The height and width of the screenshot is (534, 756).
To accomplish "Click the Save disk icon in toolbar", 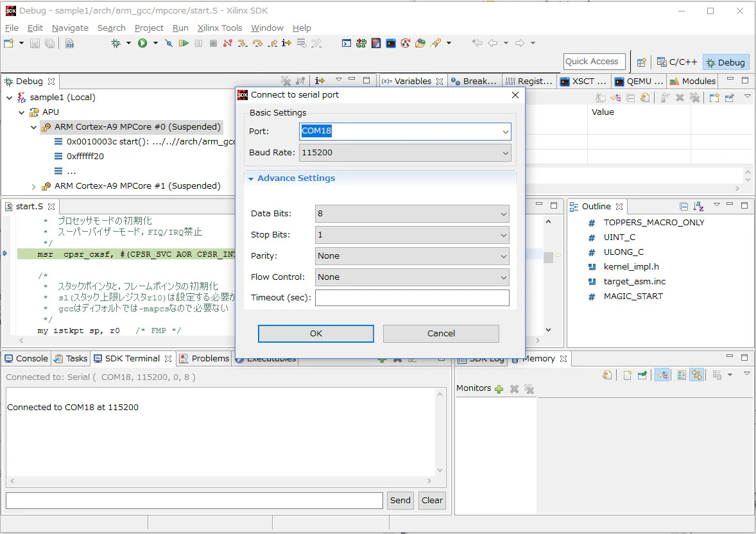I will [x=35, y=44].
